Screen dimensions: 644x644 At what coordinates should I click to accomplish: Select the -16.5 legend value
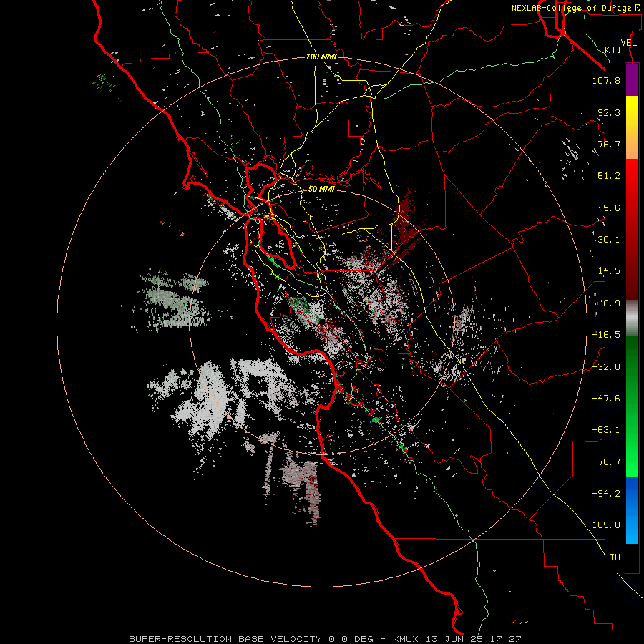[x=606, y=335]
